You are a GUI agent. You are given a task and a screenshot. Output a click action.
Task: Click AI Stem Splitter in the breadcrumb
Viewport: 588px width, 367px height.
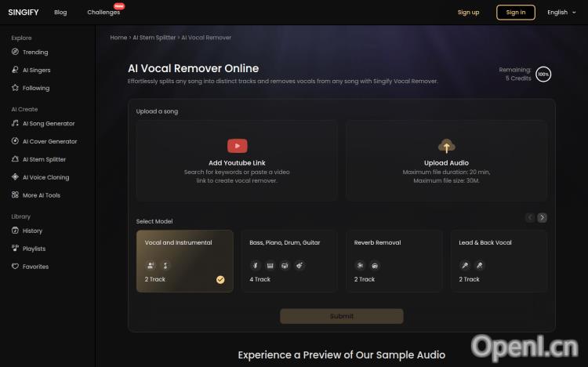(x=154, y=38)
